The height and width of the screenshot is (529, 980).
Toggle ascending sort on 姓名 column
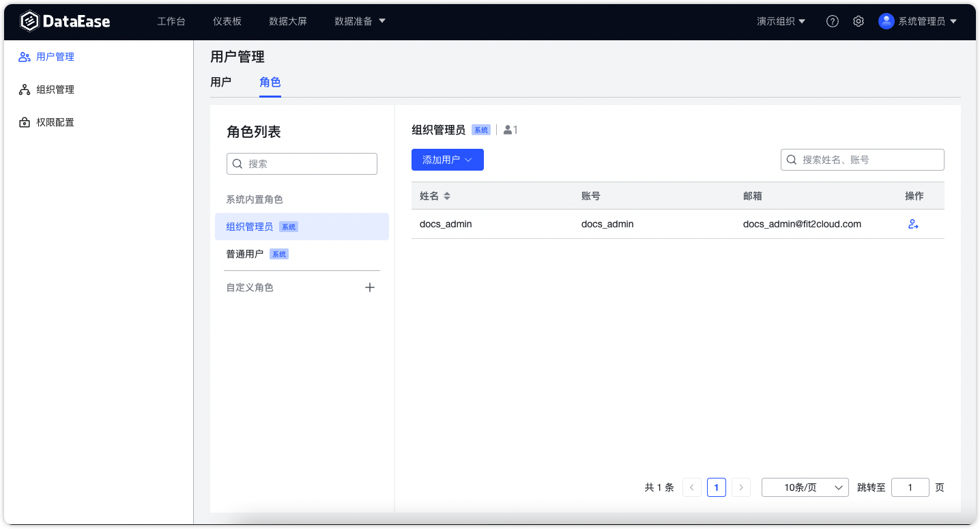click(448, 192)
